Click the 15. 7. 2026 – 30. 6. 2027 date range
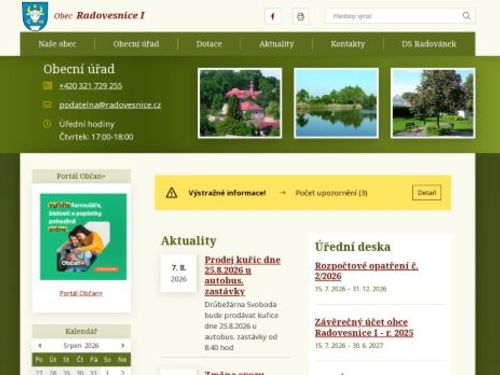 pos(349,346)
